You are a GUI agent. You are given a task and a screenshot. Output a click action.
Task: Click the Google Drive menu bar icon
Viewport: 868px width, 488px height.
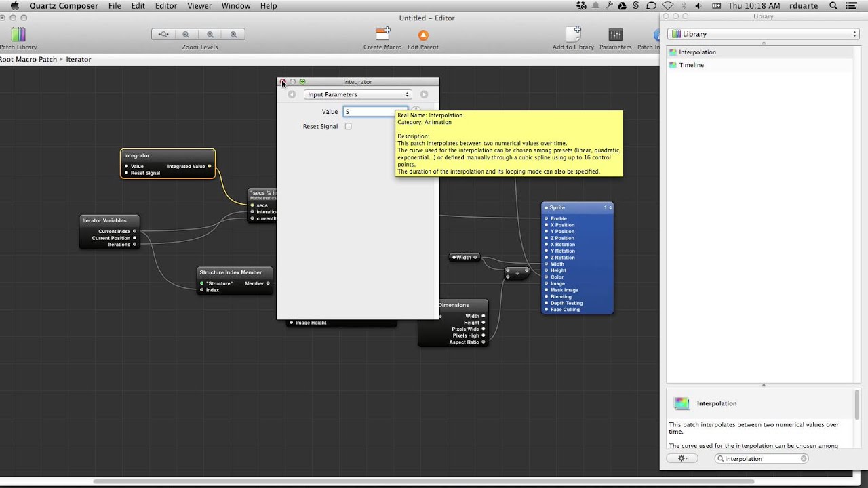point(623,5)
